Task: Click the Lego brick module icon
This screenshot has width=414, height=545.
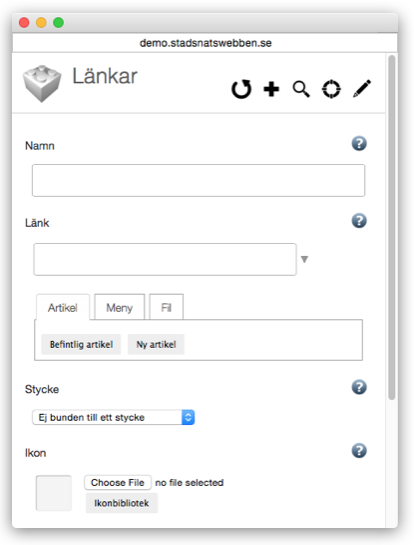Action: tap(42, 84)
